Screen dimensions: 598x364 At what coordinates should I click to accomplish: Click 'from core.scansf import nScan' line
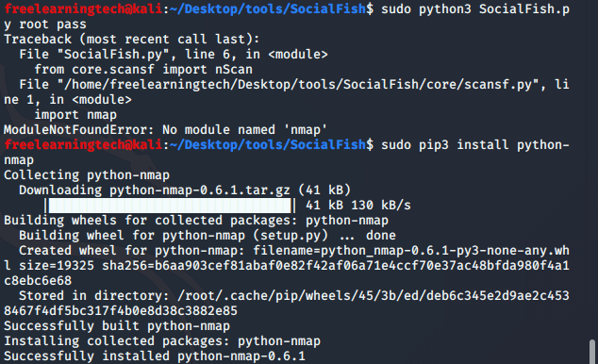coord(143,70)
